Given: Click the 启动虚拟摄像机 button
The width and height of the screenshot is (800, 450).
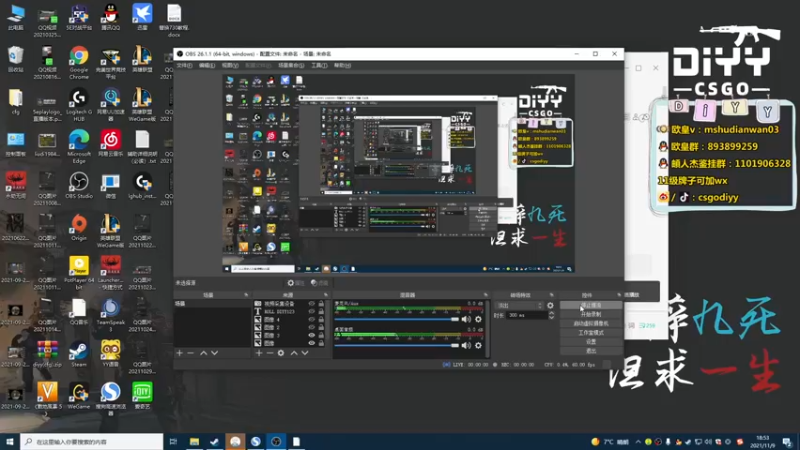Looking at the screenshot, I should click(591, 323).
